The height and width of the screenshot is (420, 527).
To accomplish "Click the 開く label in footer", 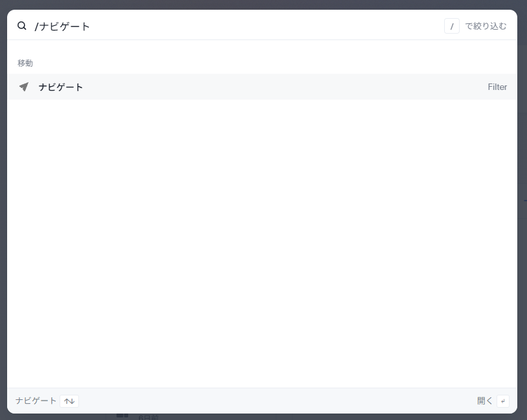I will [485, 401].
